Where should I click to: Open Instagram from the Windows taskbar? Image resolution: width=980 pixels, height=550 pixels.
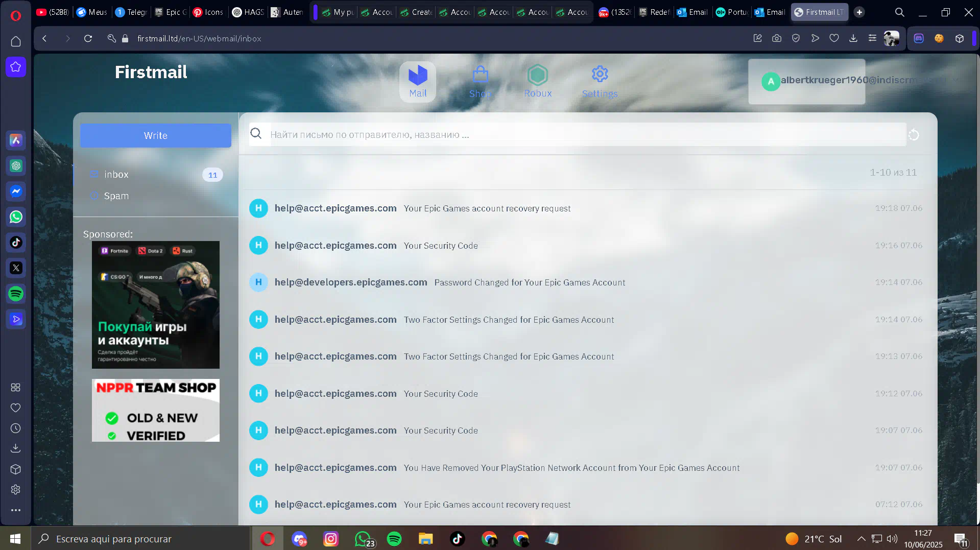click(x=331, y=539)
